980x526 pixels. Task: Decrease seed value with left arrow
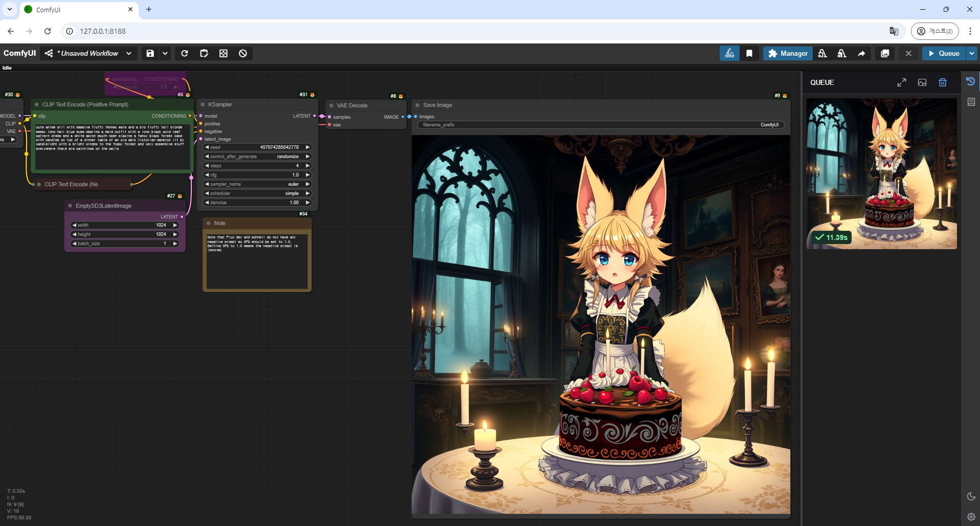point(207,147)
